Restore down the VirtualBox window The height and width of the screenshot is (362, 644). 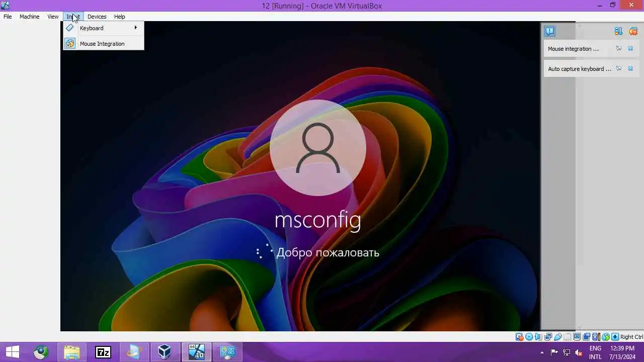pyautogui.click(x=612, y=5)
